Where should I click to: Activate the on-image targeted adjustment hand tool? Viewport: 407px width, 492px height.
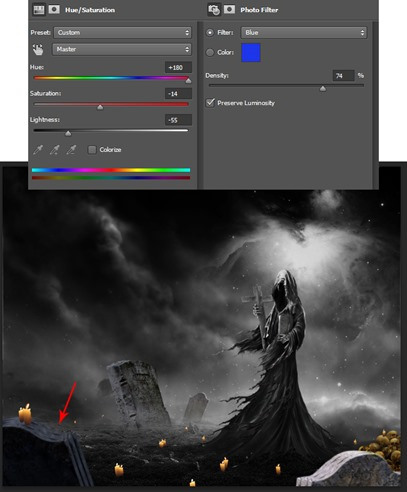(x=38, y=50)
